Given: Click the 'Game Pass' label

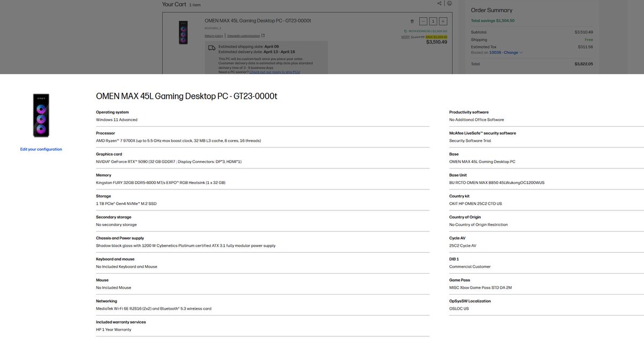Looking at the screenshot, I should [x=459, y=280].
